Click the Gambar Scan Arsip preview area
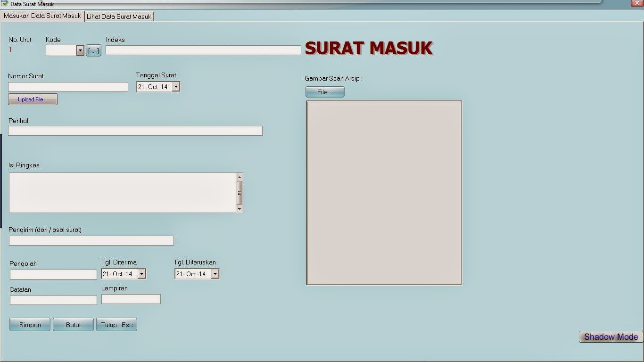The width and height of the screenshot is (644, 362). coord(384,193)
